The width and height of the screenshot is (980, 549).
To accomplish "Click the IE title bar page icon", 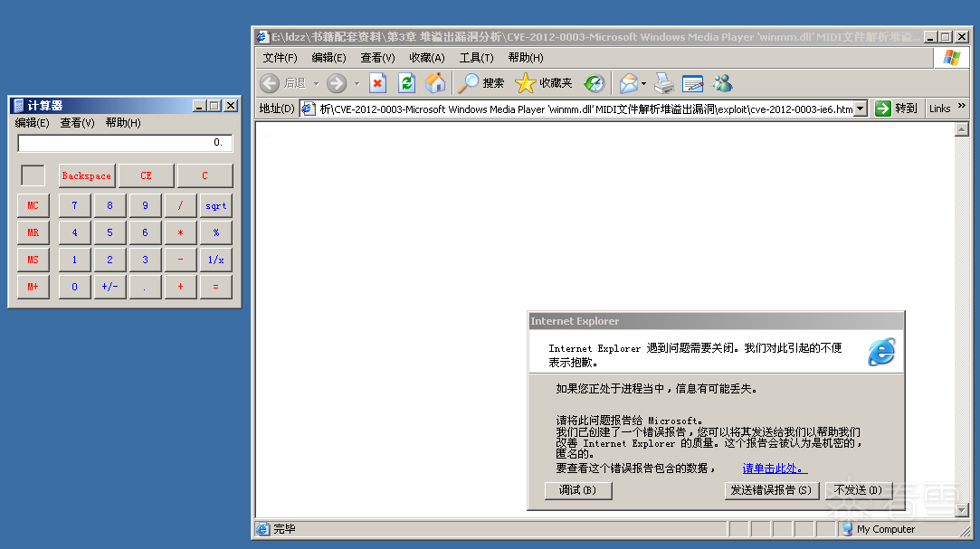I will click(x=263, y=37).
